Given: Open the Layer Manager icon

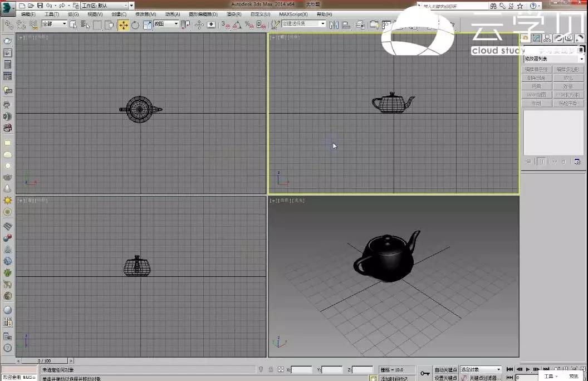Looking at the screenshot, I should (360, 25).
